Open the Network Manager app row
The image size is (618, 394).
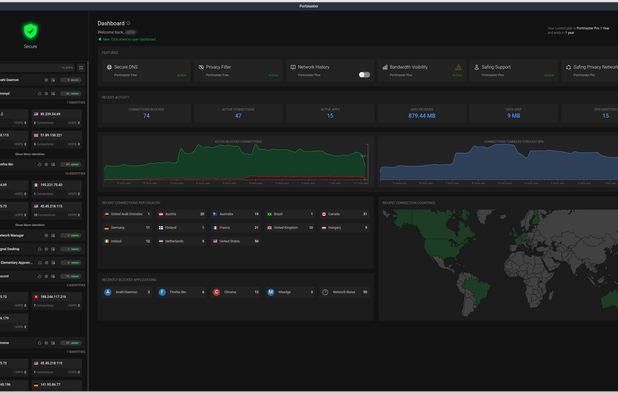click(42, 236)
